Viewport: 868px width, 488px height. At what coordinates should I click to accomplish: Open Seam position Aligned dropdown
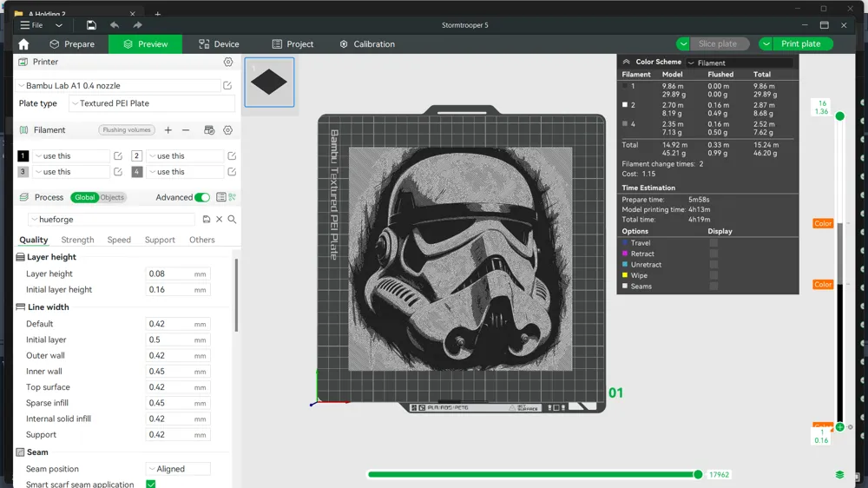tap(178, 469)
